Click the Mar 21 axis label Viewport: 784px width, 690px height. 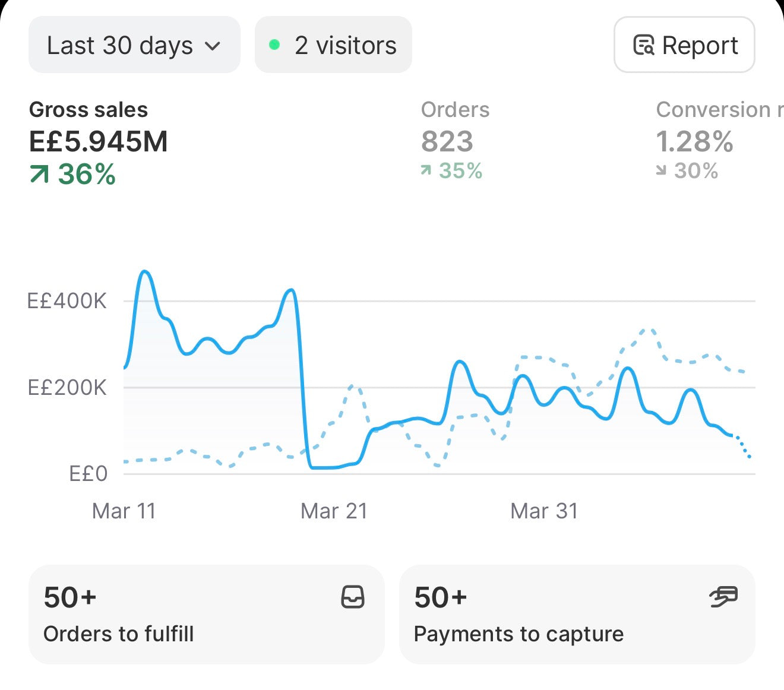(x=334, y=511)
